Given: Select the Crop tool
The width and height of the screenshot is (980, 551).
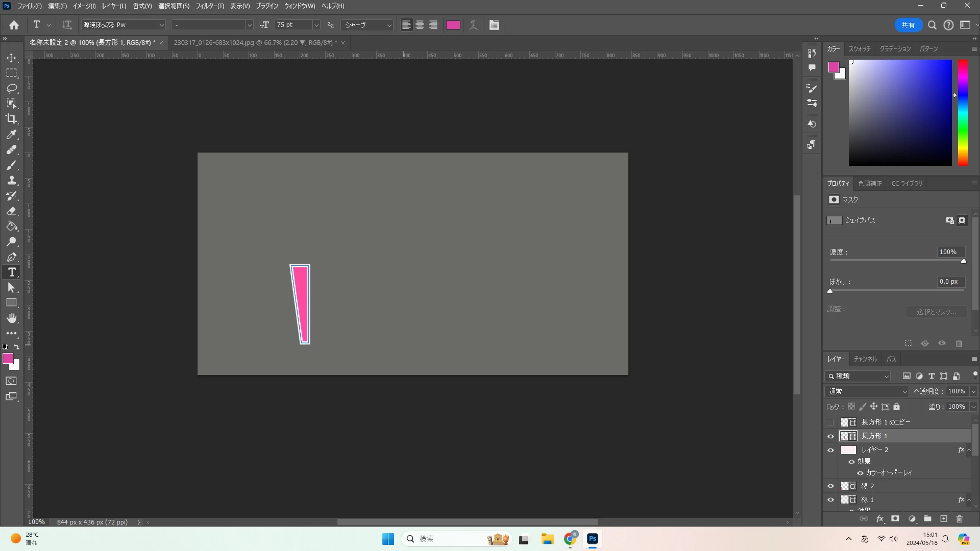Looking at the screenshot, I should tap(11, 119).
